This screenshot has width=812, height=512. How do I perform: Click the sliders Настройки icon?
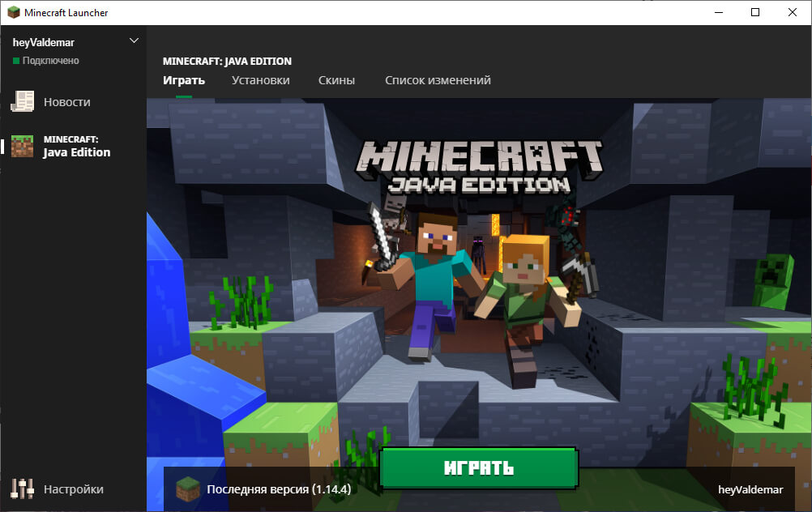tap(22, 489)
